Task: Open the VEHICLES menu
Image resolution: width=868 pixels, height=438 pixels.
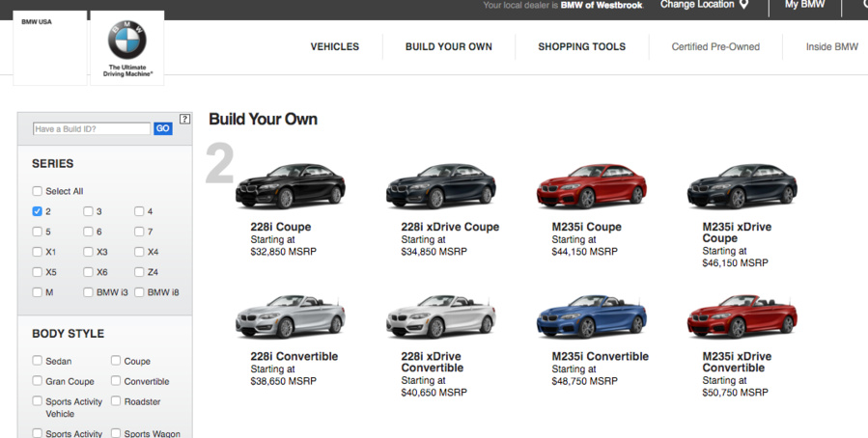Action: click(x=335, y=47)
